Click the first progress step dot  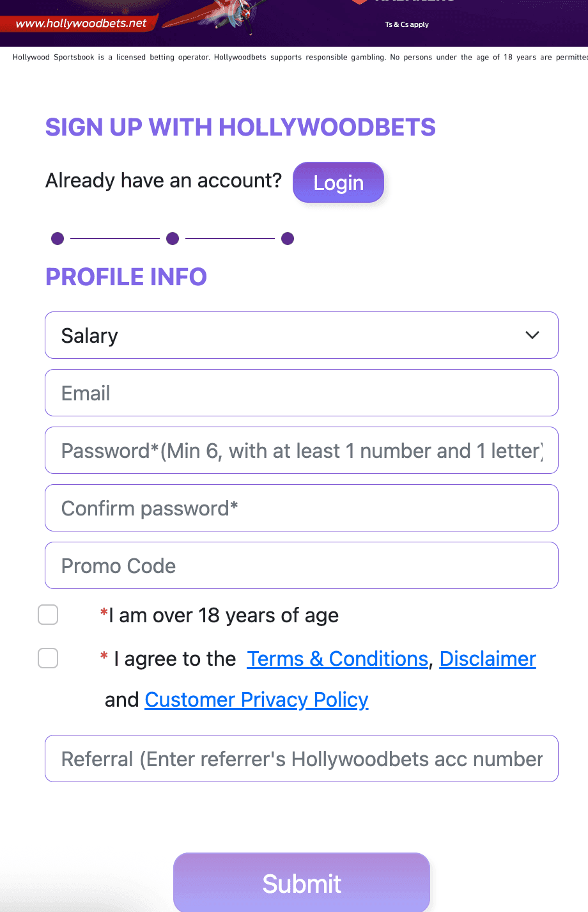(x=57, y=238)
